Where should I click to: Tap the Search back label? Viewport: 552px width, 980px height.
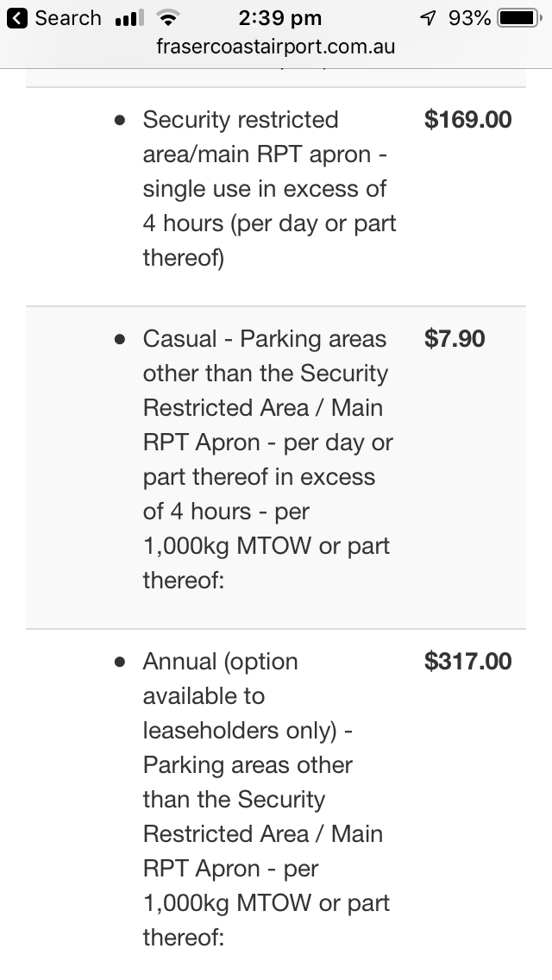pyautogui.click(x=67, y=18)
